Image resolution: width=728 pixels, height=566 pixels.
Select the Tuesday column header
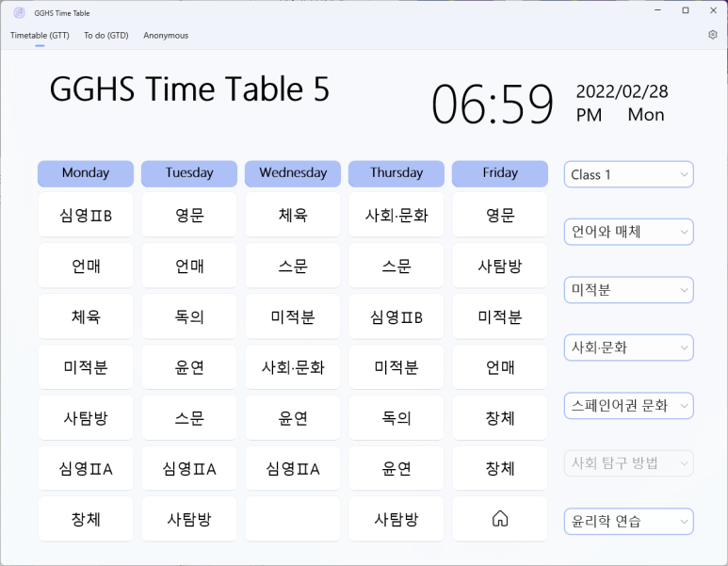click(x=189, y=173)
